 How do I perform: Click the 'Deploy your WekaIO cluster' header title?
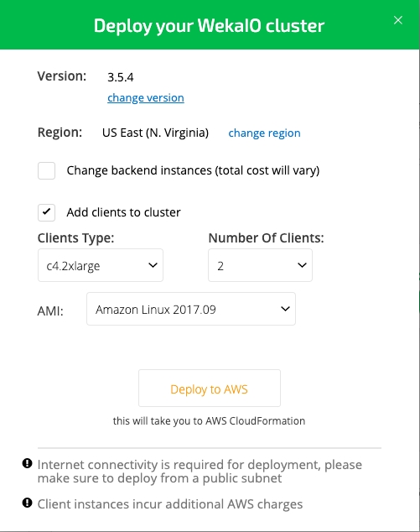[209, 26]
